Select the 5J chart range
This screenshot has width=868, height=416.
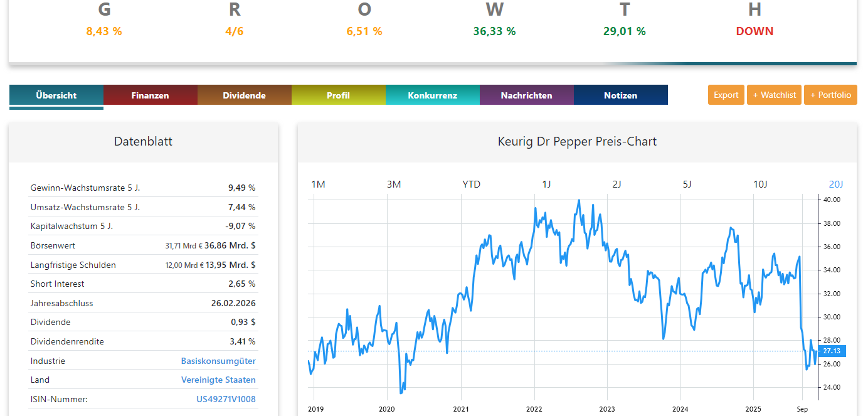coord(687,184)
